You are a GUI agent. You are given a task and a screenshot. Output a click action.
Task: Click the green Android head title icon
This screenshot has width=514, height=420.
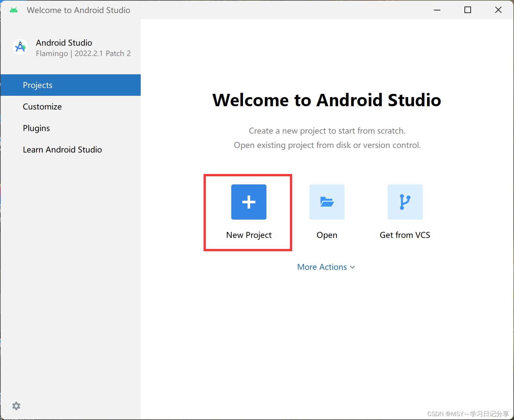14,10
